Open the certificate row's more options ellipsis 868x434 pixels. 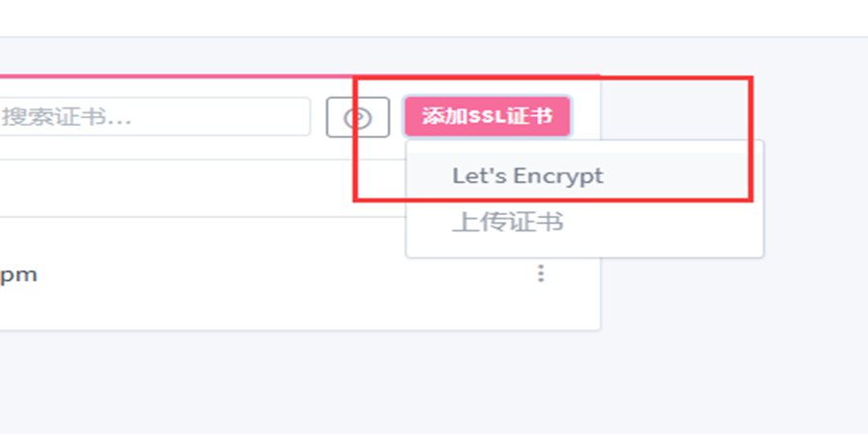point(541,273)
